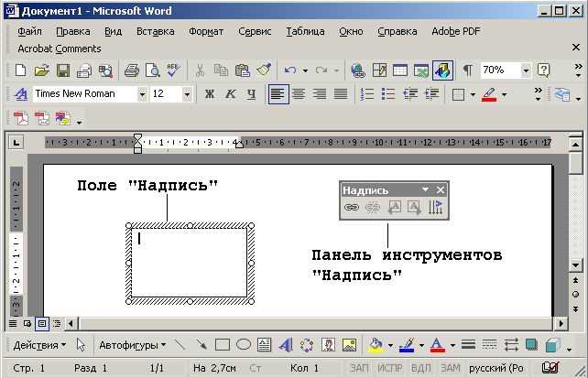
Task: Select the Arrow tool on Drawing toolbar
Action: pyautogui.click(x=201, y=345)
